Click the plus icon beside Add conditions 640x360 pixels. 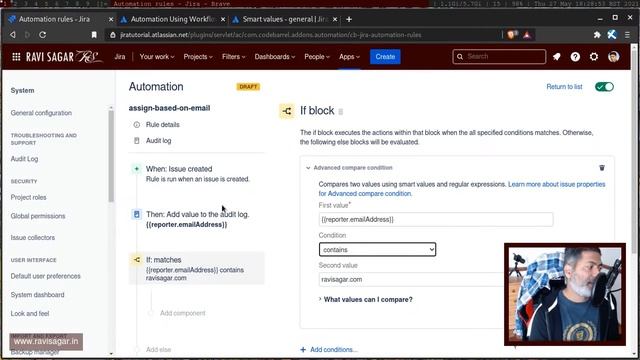click(x=303, y=349)
